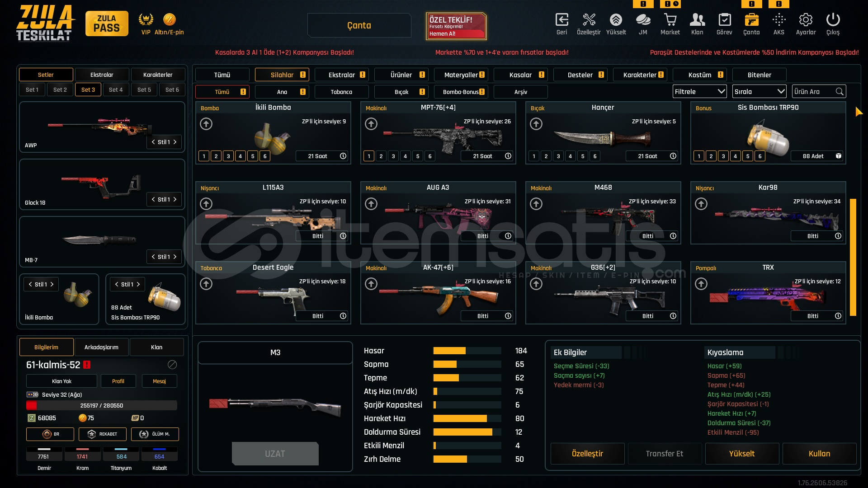The height and width of the screenshot is (488, 868).
Task: Select the Tabanca weapon sub-tab
Action: click(341, 92)
